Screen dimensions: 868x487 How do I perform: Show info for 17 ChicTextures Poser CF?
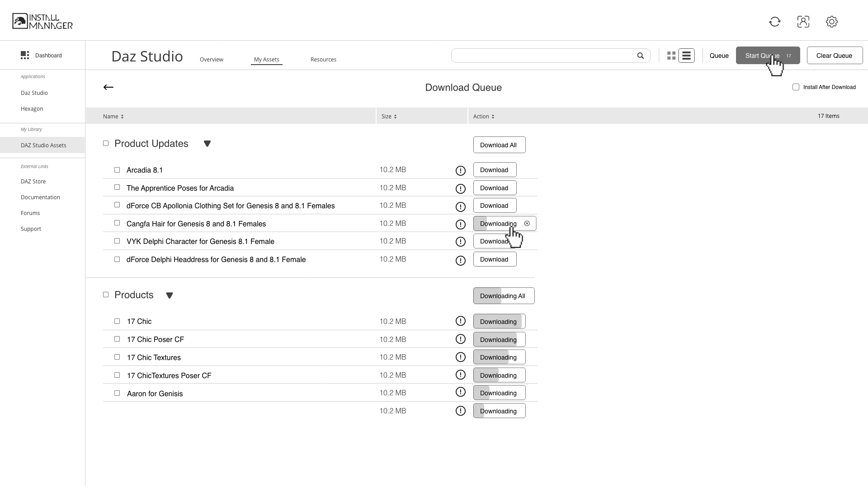(x=460, y=375)
